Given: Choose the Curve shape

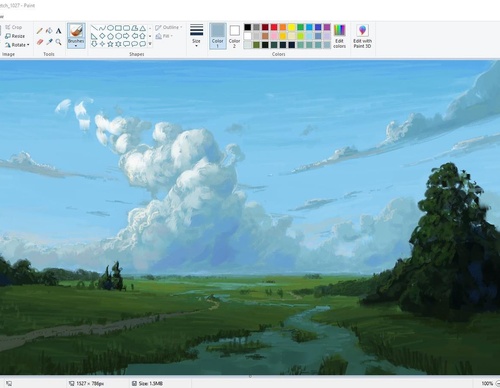Looking at the screenshot, I should pyautogui.click(x=102, y=28).
